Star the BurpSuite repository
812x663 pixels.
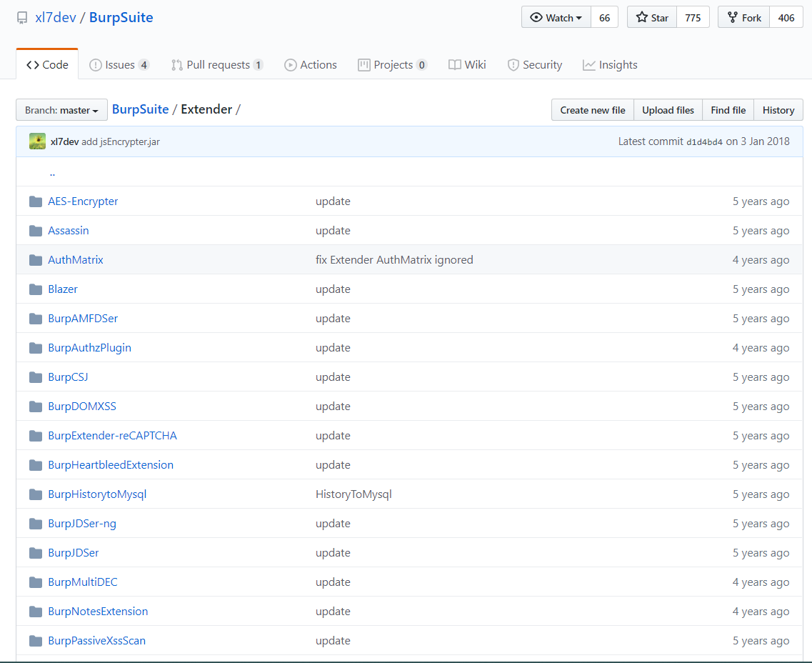[x=652, y=18]
